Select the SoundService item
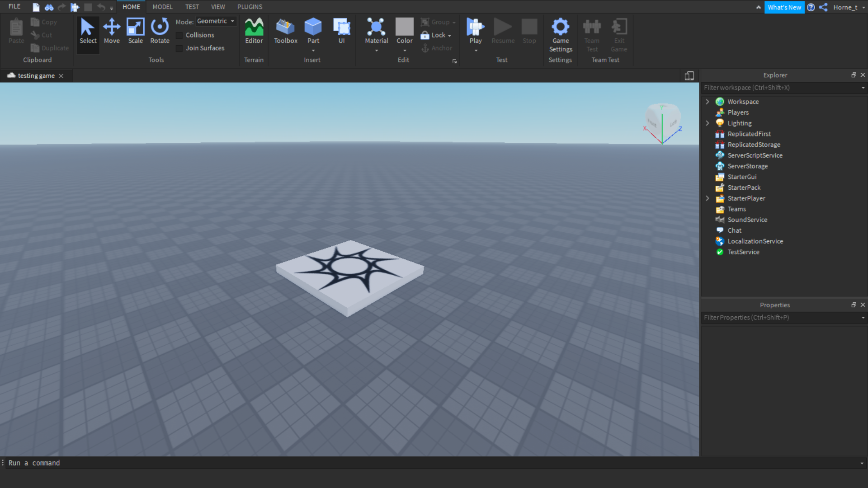This screenshot has width=868, height=488. 747,220
